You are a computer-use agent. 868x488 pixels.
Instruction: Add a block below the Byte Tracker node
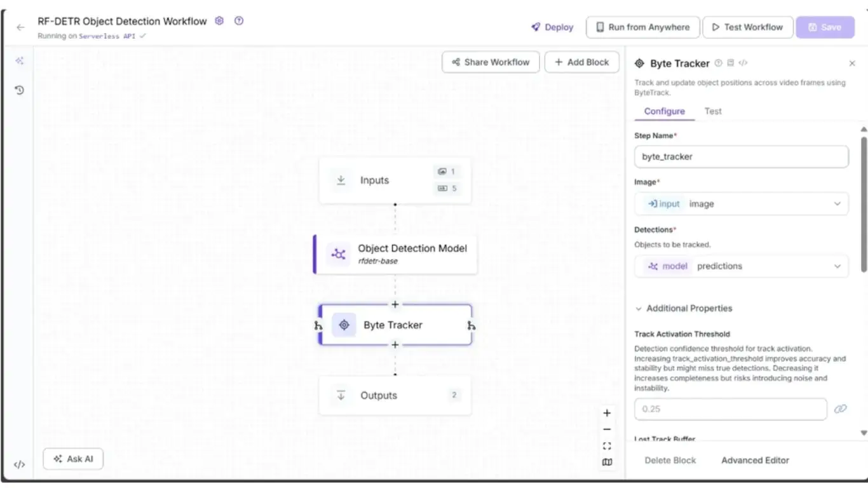[395, 344]
